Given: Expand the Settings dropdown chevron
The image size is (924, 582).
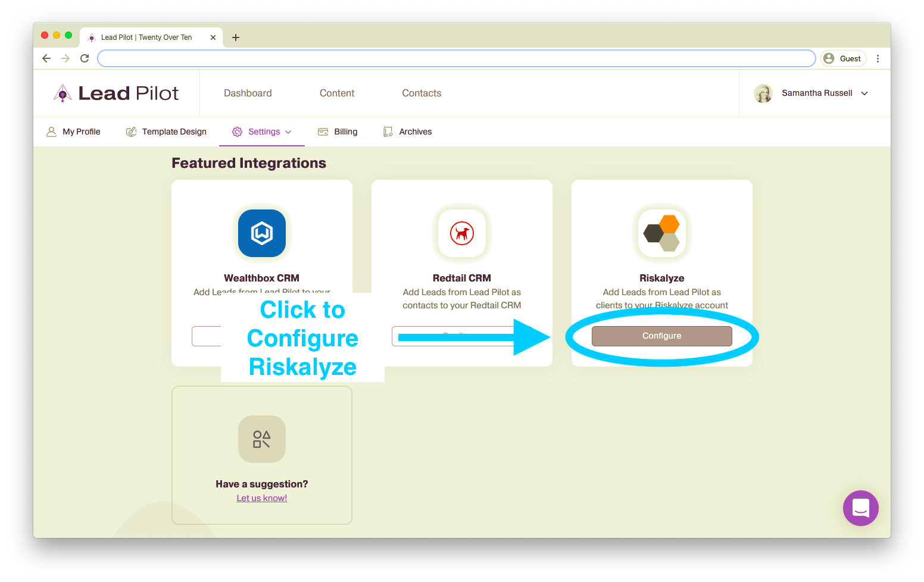Looking at the screenshot, I should click(288, 132).
